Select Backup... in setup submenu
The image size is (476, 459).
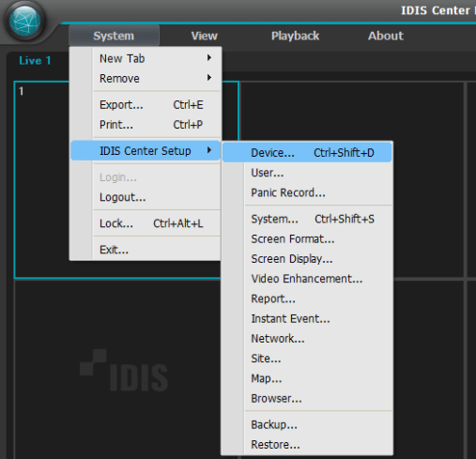tap(307, 425)
